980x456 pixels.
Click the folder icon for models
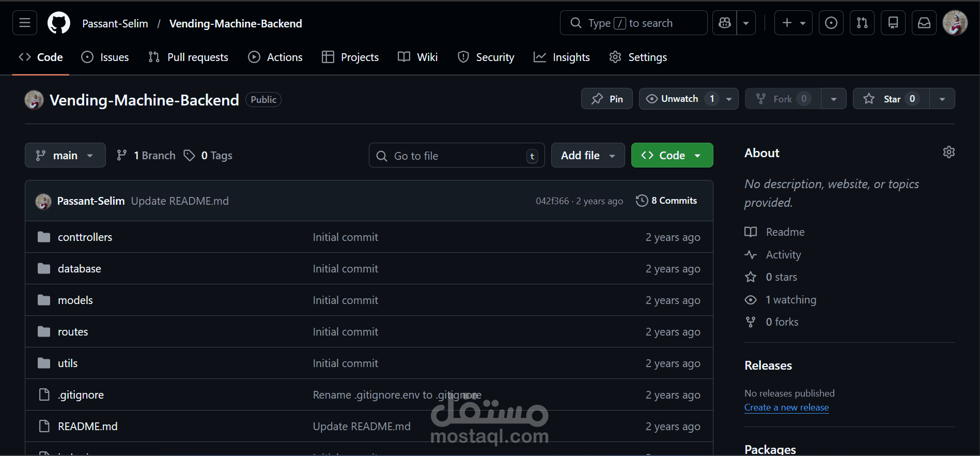[x=44, y=300]
